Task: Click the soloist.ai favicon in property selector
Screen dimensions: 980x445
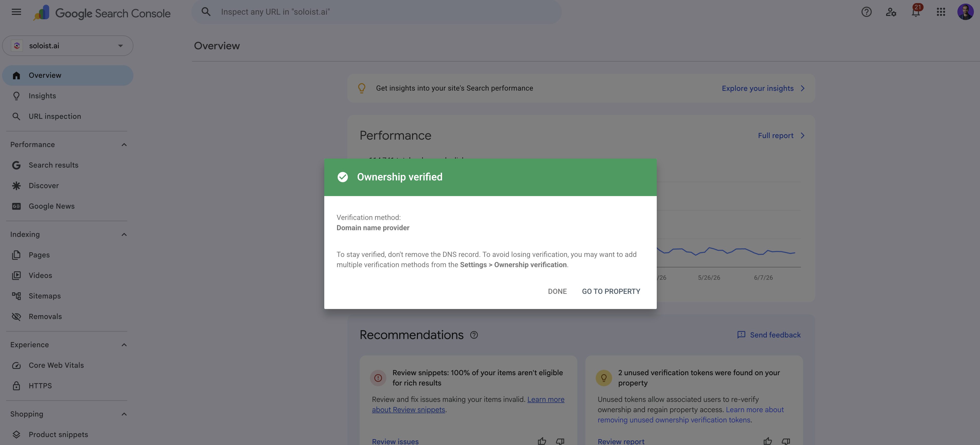Action: point(17,46)
